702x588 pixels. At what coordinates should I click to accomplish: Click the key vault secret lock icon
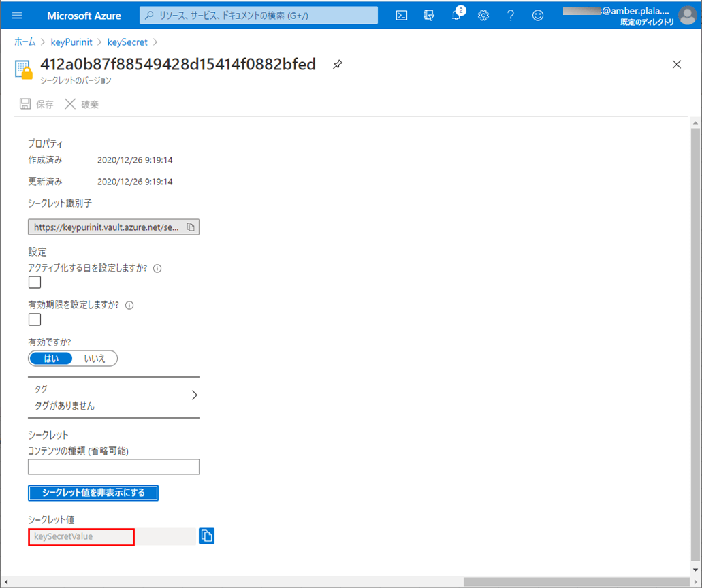[x=24, y=69]
